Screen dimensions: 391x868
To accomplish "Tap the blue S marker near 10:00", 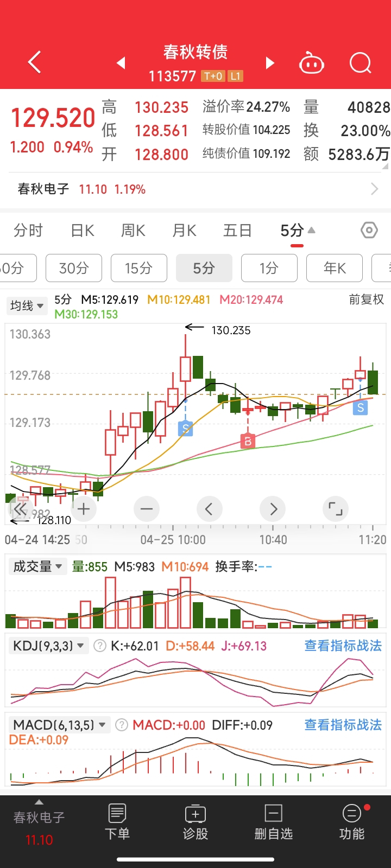I will point(186,429).
